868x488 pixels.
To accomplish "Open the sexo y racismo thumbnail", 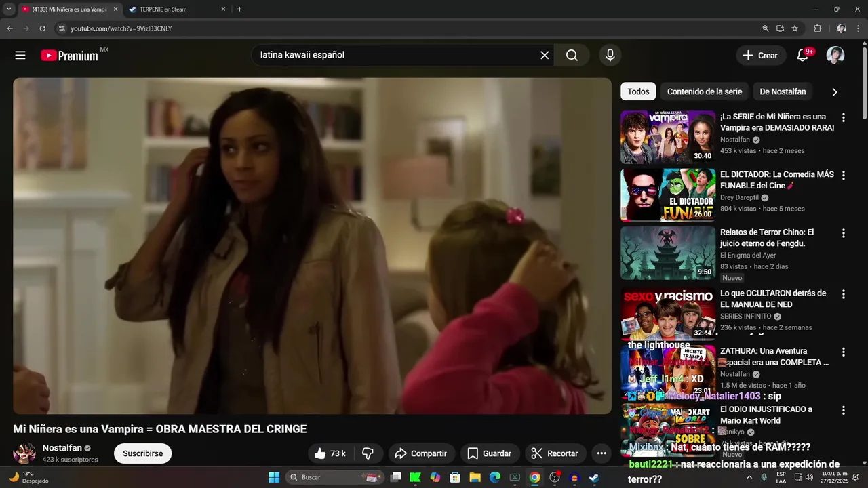I will pos(668,313).
